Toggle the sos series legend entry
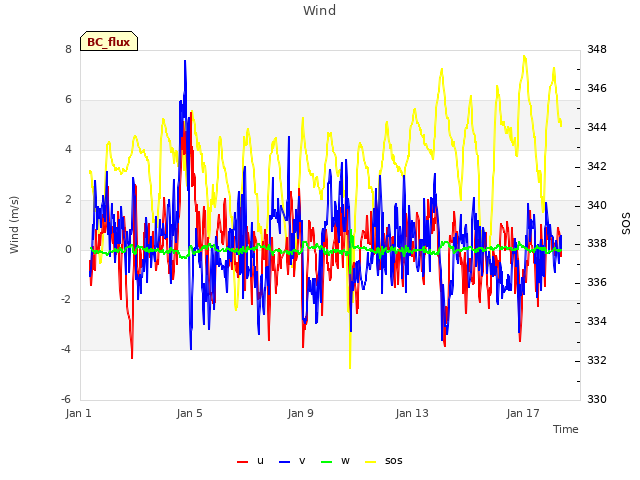Image resolution: width=640 pixels, height=480 pixels. pos(384,461)
